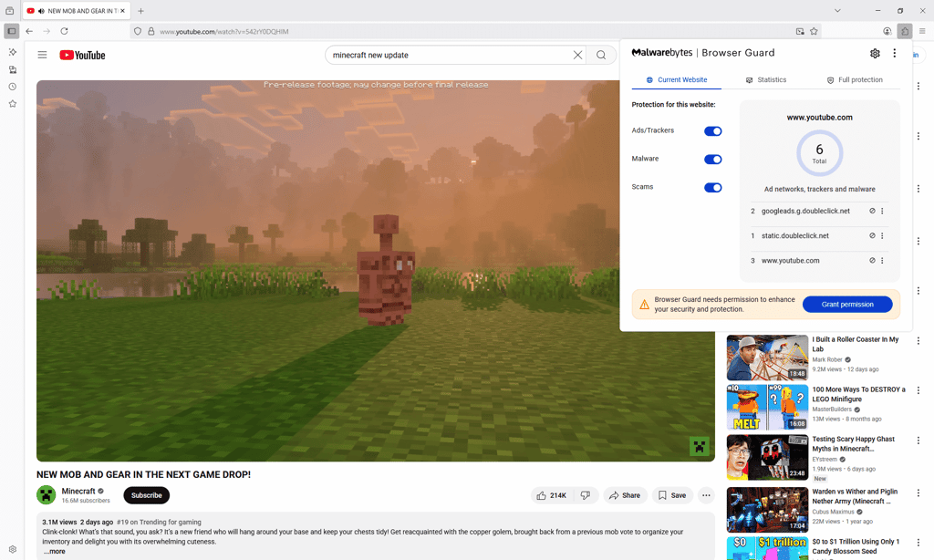Open I Built a Roller Coaster thumbnail

[x=767, y=358]
